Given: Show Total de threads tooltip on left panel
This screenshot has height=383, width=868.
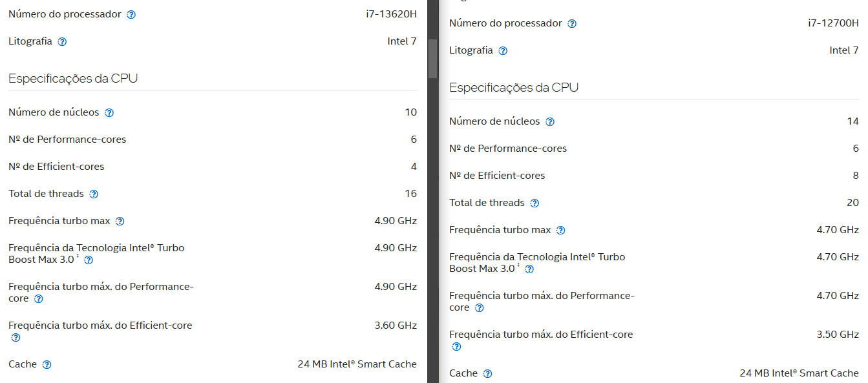Looking at the screenshot, I should tap(94, 194).
